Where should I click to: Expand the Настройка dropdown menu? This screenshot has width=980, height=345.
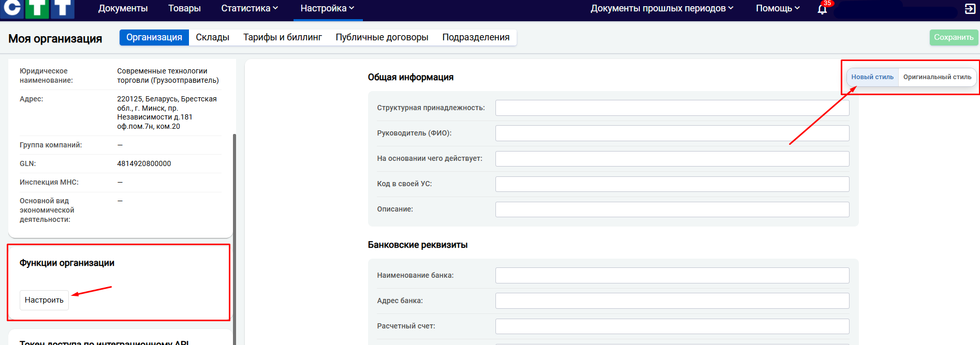click(x=327, y=8)
